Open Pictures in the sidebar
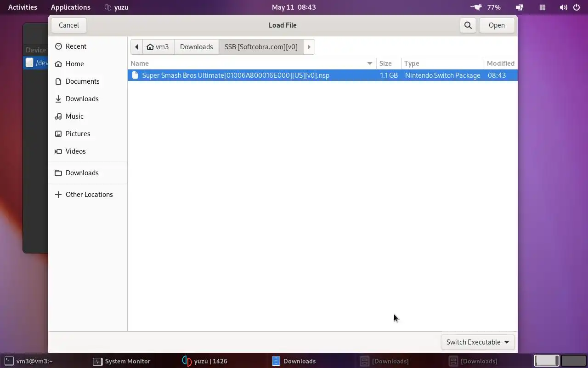 pos(88,134)
